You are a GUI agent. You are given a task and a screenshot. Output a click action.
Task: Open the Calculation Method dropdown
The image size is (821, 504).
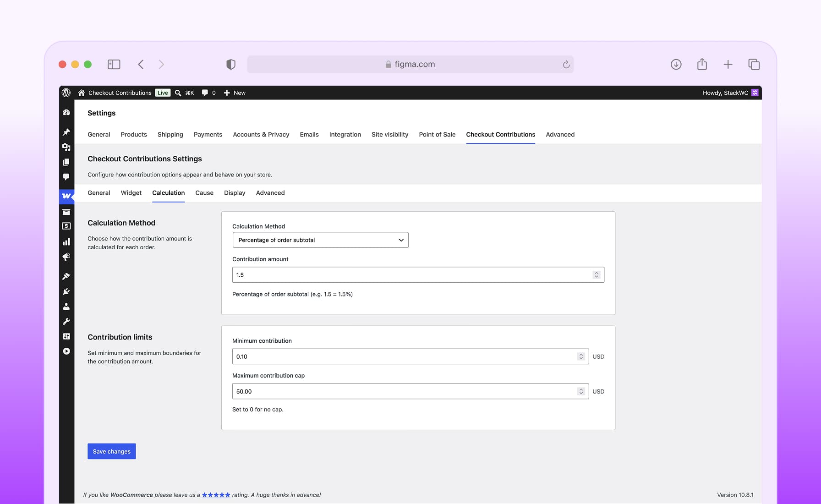(x=320, y=240)
